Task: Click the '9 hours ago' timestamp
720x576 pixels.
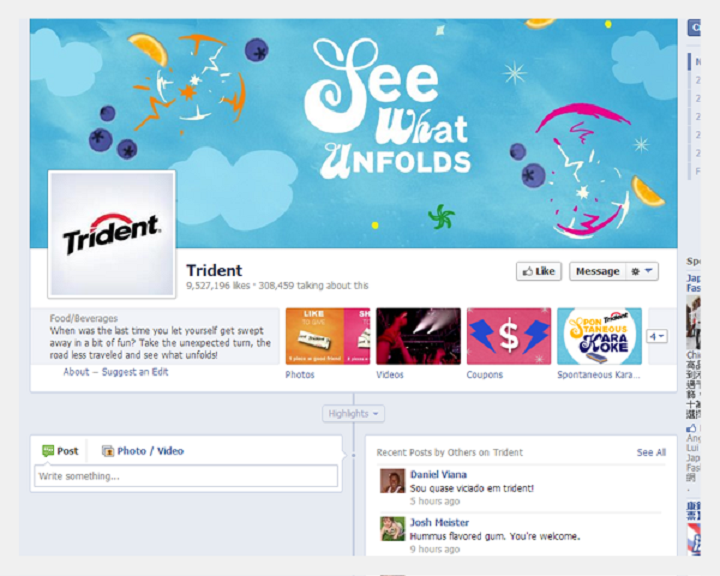Action: coord(435,549)
